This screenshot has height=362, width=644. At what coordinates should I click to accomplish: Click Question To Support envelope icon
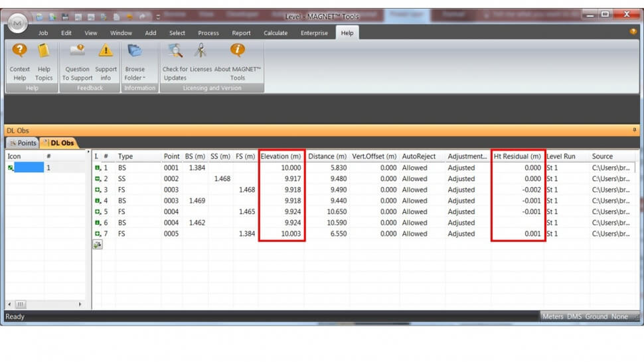tap(77, 50)
